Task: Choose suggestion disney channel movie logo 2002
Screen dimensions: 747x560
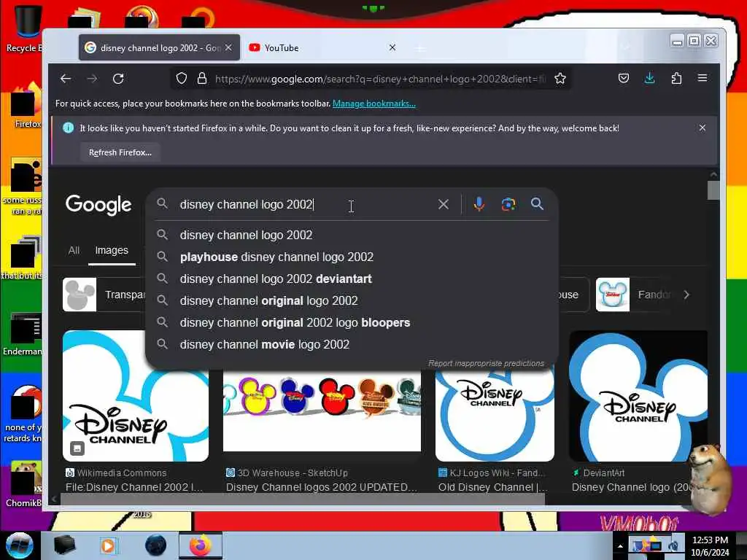Action: tap(352, 345)
